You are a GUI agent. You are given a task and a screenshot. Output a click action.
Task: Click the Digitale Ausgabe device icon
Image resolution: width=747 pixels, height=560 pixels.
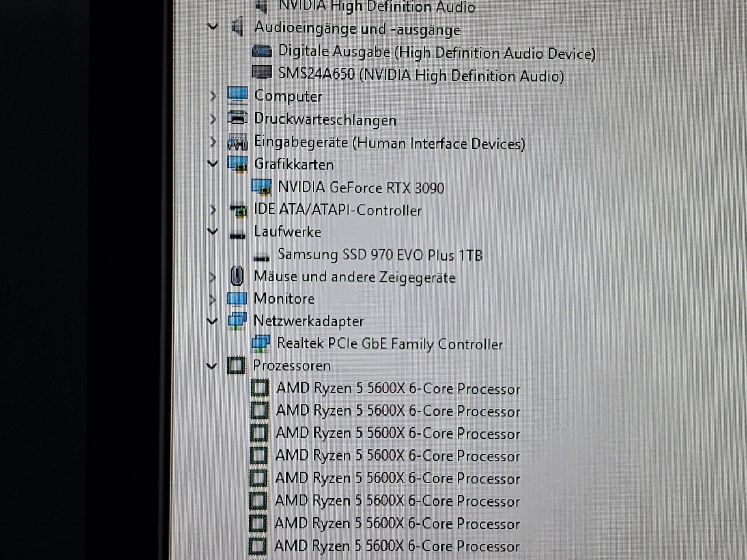[x=261, y=51]
